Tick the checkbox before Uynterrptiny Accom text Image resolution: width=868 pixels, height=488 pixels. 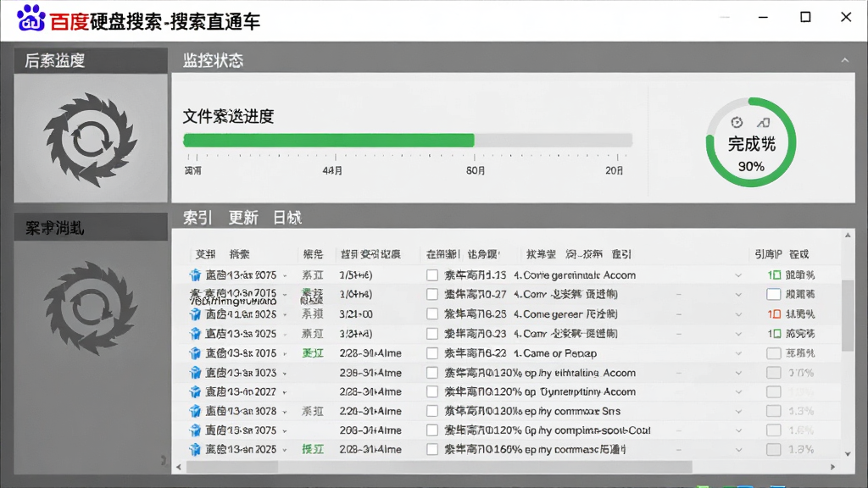click(x=432, y=391)
